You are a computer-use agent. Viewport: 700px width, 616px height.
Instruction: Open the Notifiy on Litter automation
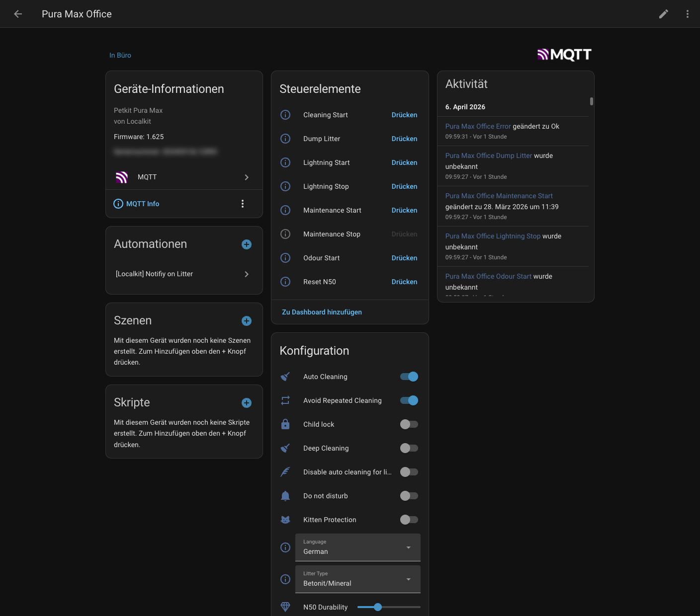pyautogui.click(x=184, y=274)
